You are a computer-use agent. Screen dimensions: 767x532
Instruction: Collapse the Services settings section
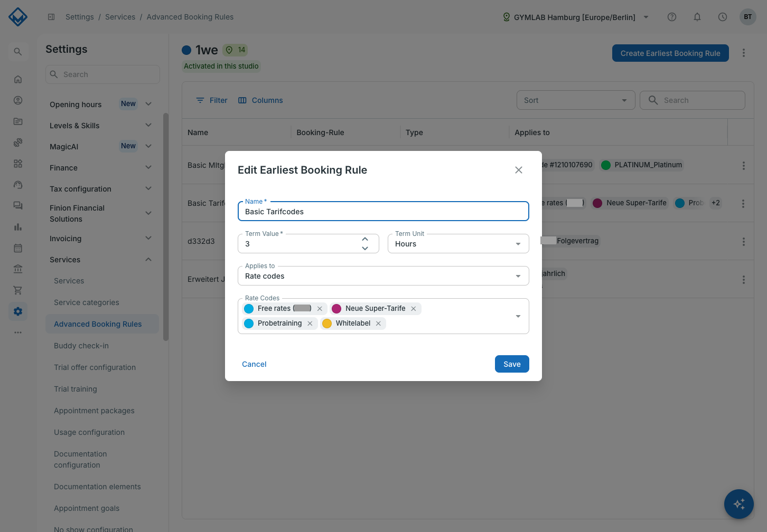148,260
